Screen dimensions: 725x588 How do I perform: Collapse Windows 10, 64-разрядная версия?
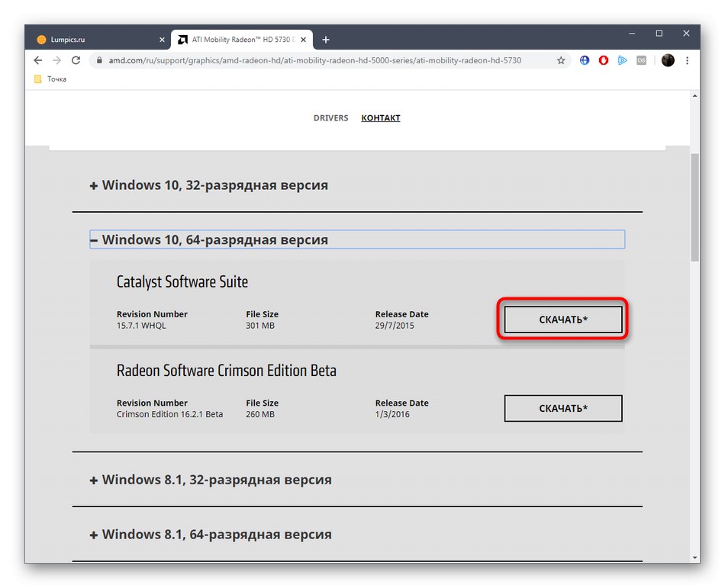tap(357, 239)
